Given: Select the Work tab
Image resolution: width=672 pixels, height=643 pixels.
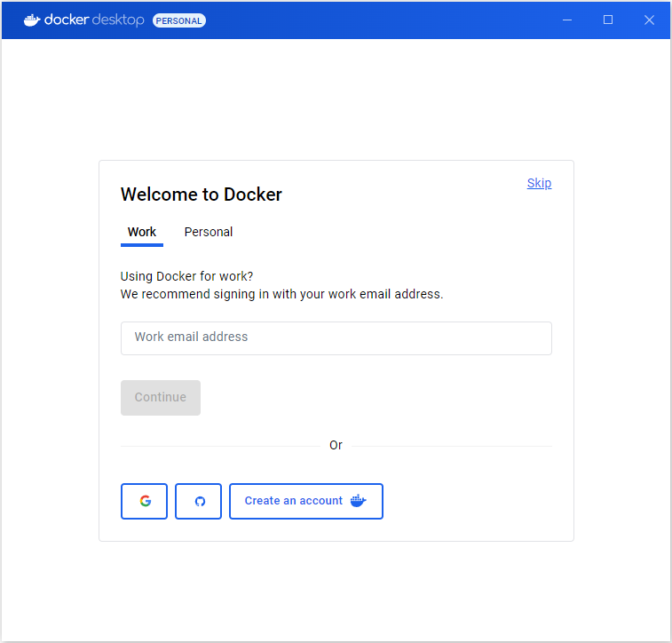Looking at the screenshot, I should [x=142, y=232].
